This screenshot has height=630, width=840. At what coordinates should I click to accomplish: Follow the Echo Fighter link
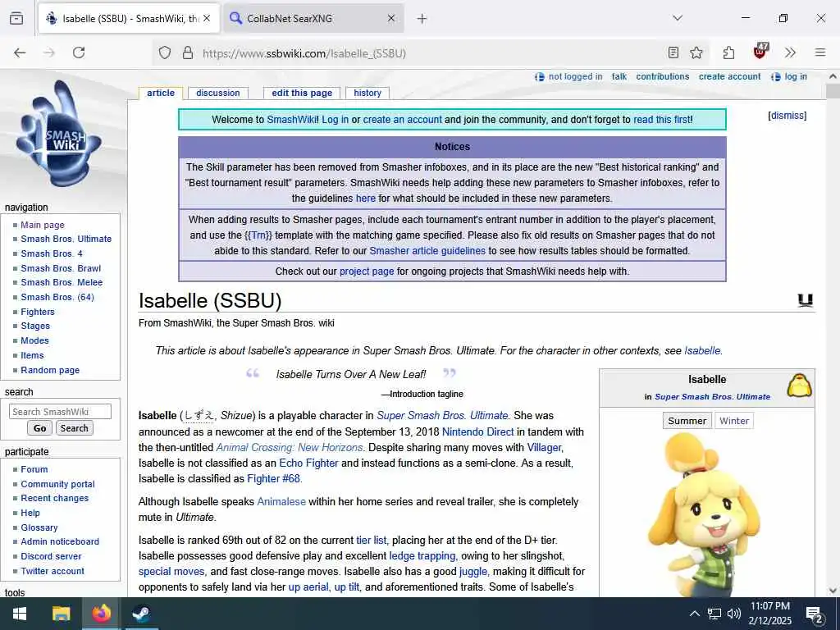(x=308, y=463)
